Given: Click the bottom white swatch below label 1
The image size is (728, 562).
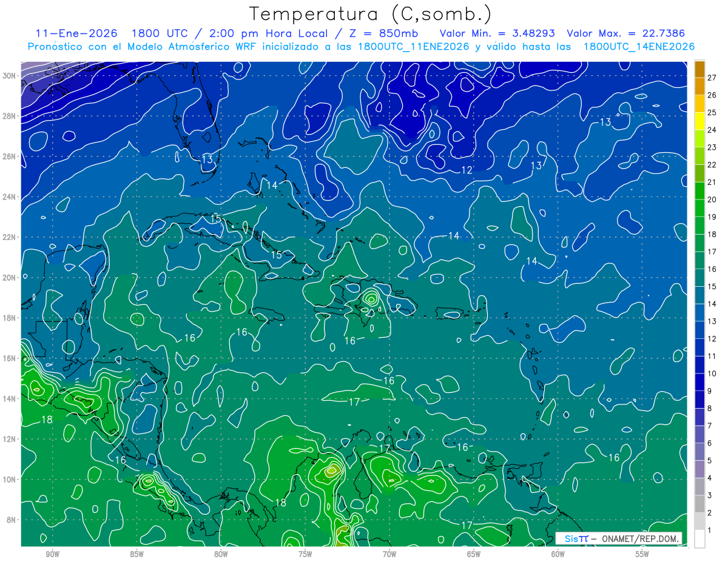Looking at the screenshot, I should point(699,539).
